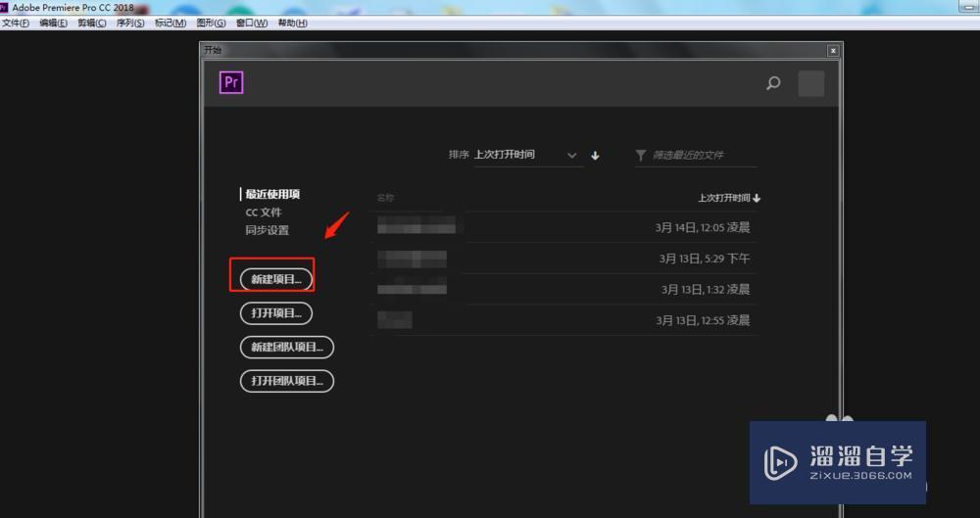Open the 图形(G) menu

pos(212,24)
